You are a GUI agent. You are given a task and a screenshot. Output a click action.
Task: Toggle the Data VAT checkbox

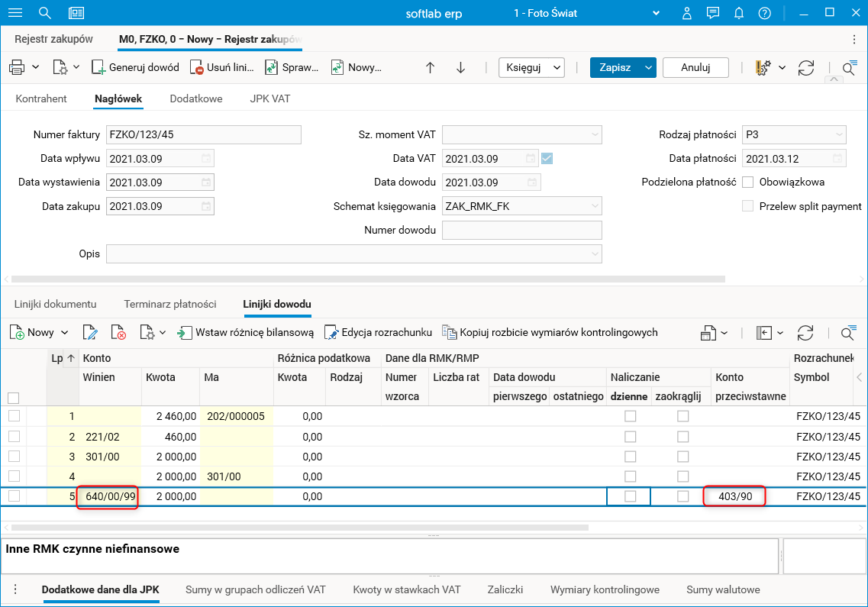(x=547, y=159)
